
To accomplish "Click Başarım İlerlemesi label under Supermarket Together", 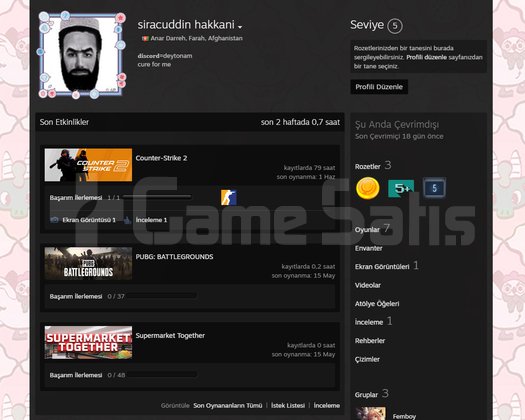I will [x=76, y=375].
